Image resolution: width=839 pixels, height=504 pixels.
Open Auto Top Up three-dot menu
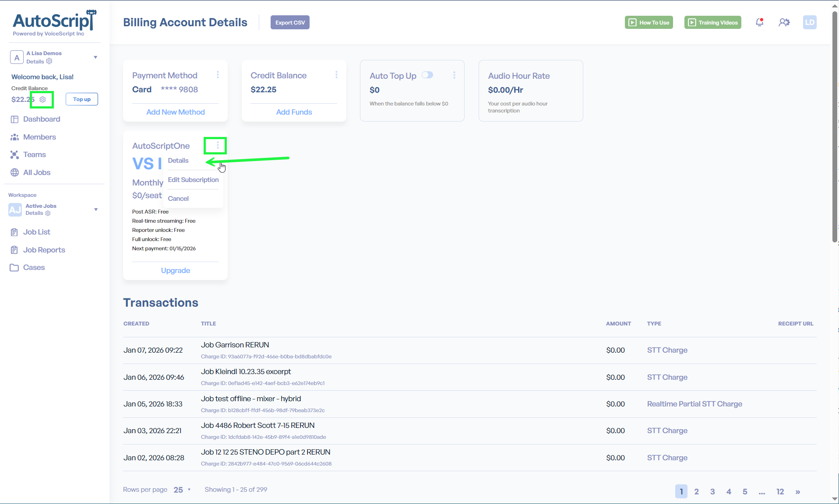tap(454, 75)
